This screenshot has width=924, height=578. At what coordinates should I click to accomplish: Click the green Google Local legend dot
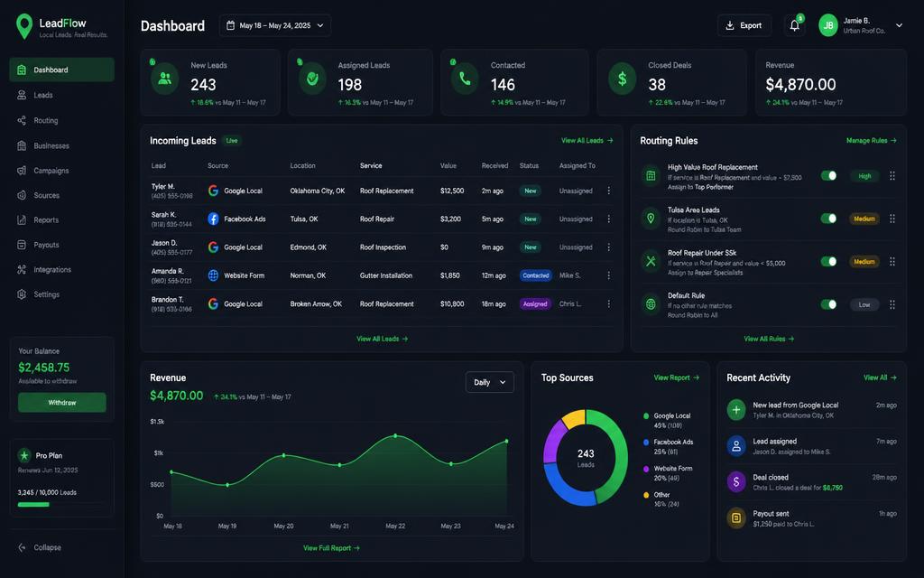pos(646,415)
